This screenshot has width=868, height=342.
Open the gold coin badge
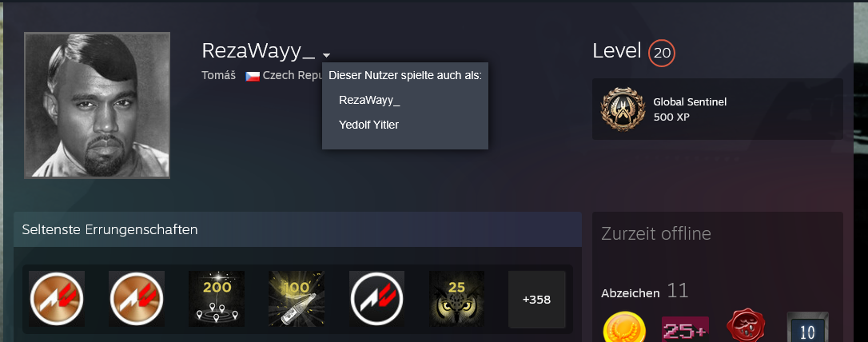coord(624,327)
